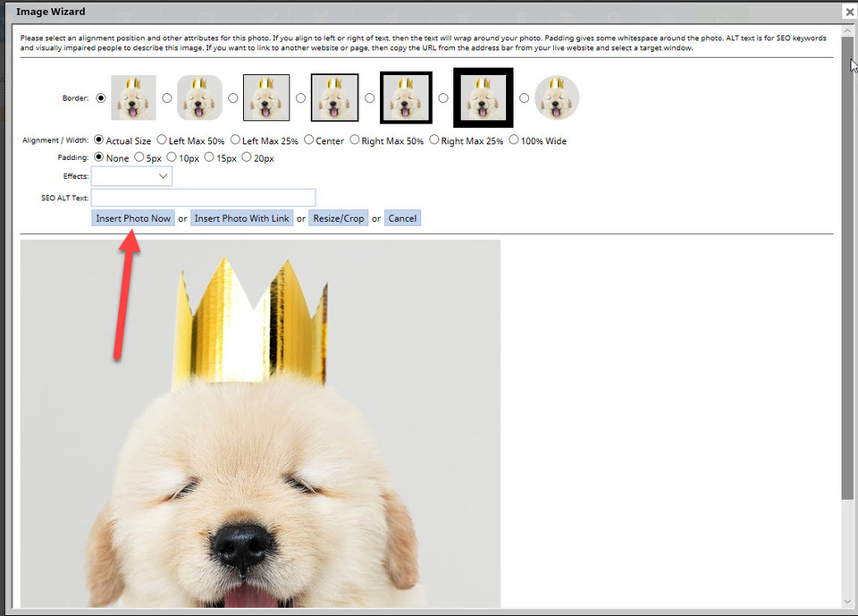The image size is (858, 616).
Task: Enable Right Max 25% alignment
Action: (x=434, y=140)
